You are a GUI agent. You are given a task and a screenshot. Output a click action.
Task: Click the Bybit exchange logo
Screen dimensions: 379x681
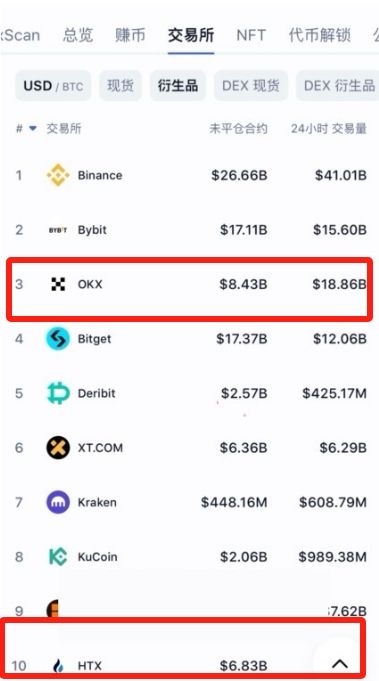click(58, 230)
